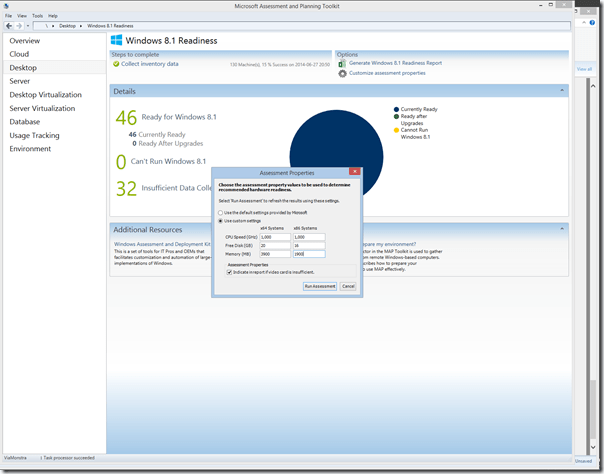The image size is (604, 474).
Task: Click the x64 CPU Speed input field
Action: [x=273, y=236]
